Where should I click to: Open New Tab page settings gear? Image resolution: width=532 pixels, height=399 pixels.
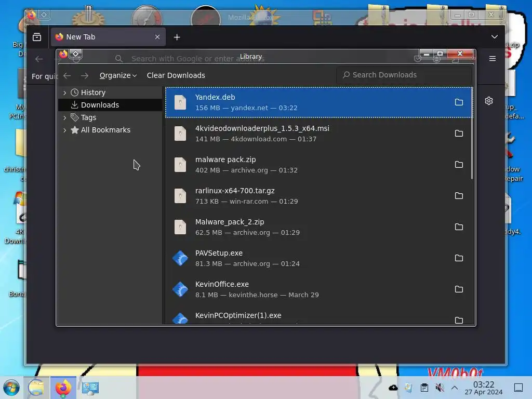click(489, 101)
